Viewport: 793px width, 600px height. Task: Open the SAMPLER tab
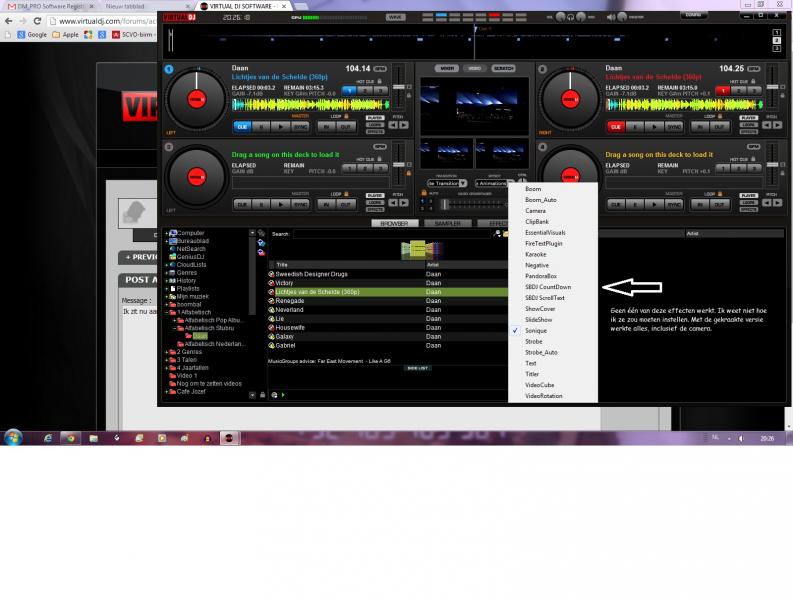pos(447,223)
